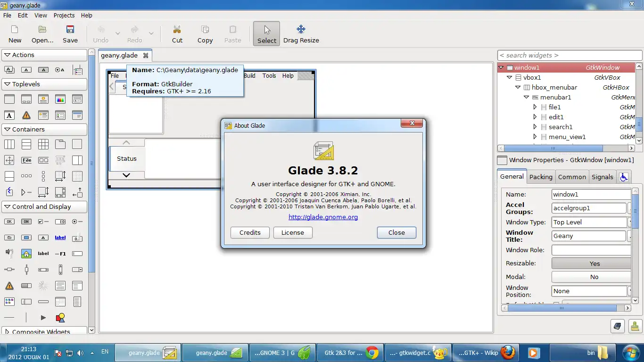Collapse the Control and Display section

44,207
